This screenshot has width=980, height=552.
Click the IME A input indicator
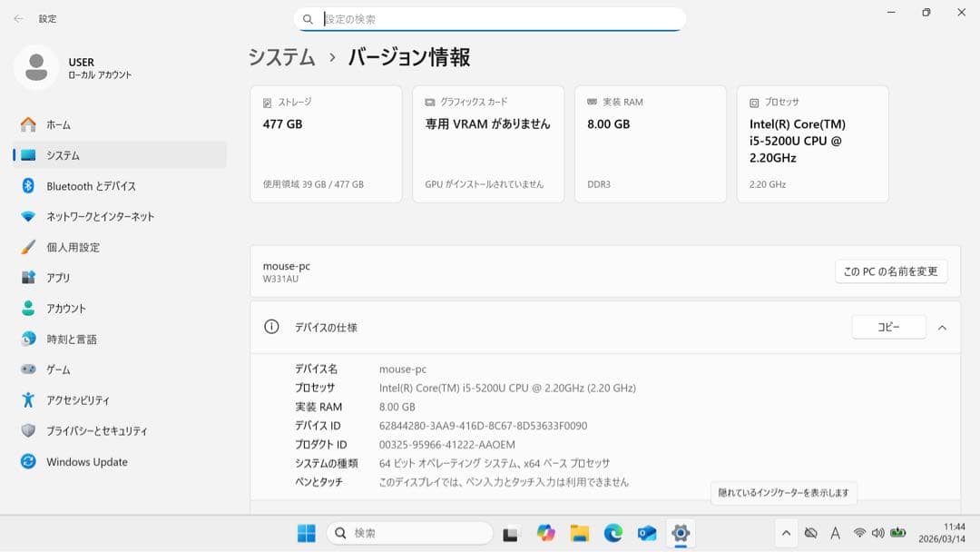835,533
